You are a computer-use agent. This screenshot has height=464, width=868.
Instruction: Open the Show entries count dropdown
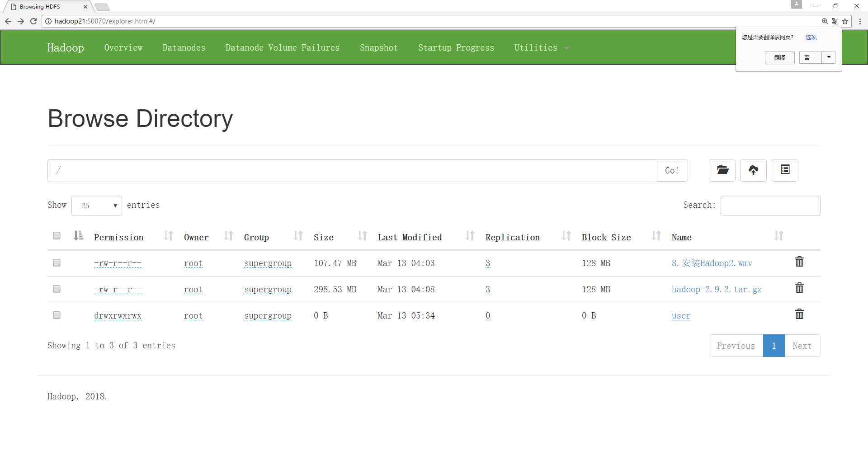click(x=97, y=206)
